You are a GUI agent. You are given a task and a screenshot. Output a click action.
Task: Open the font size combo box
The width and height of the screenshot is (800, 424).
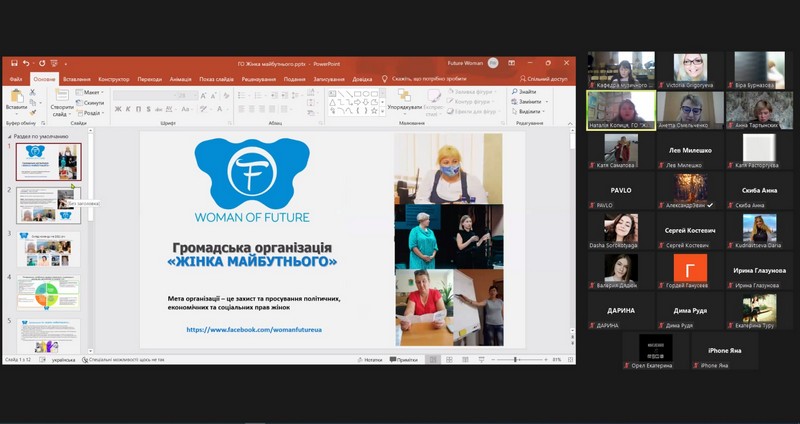click(187, 95)
